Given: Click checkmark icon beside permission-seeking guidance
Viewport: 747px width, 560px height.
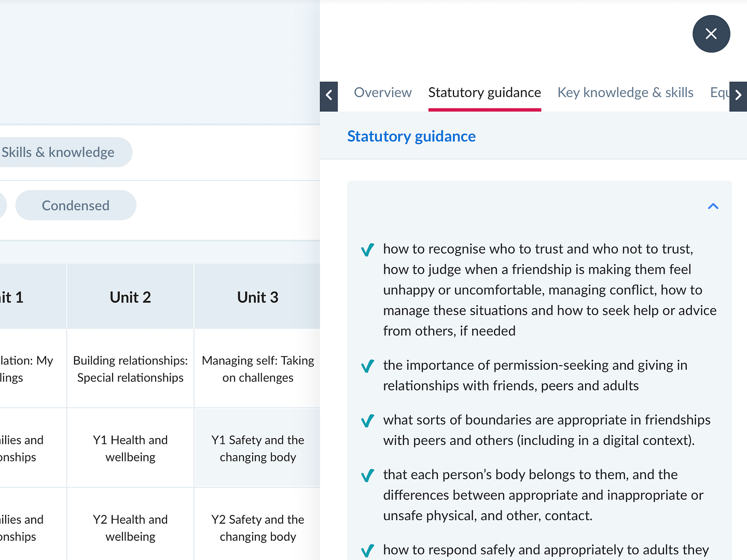Looking at the screenshot, I should point(367,367).
